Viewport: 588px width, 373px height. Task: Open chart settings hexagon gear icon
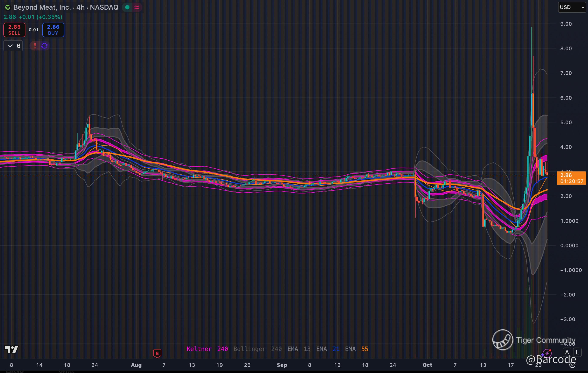coord(572,365)
